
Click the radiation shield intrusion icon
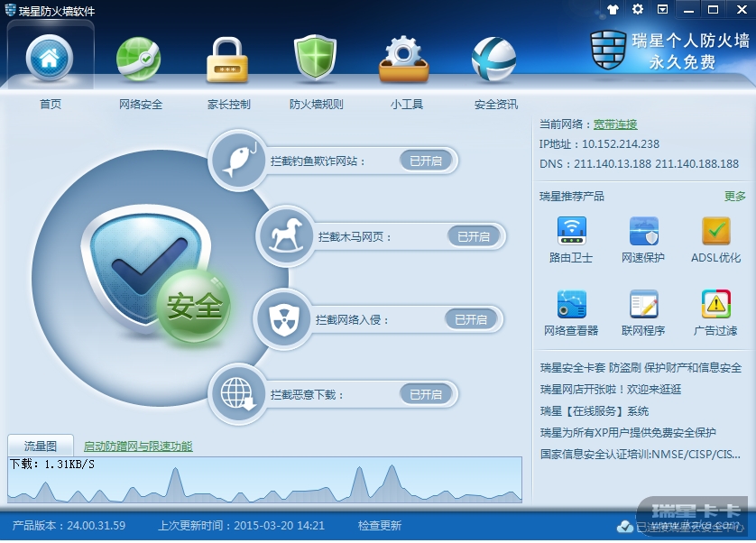click(x=283, y=319)
